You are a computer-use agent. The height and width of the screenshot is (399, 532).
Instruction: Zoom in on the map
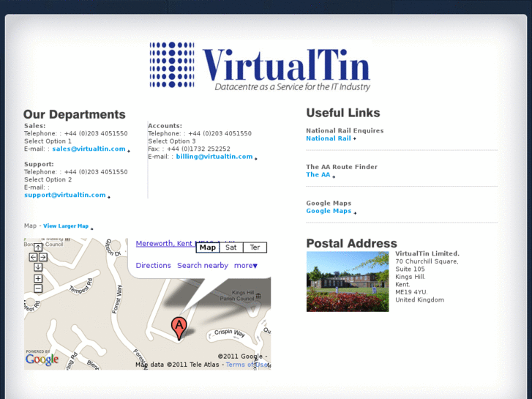[38, 279]
